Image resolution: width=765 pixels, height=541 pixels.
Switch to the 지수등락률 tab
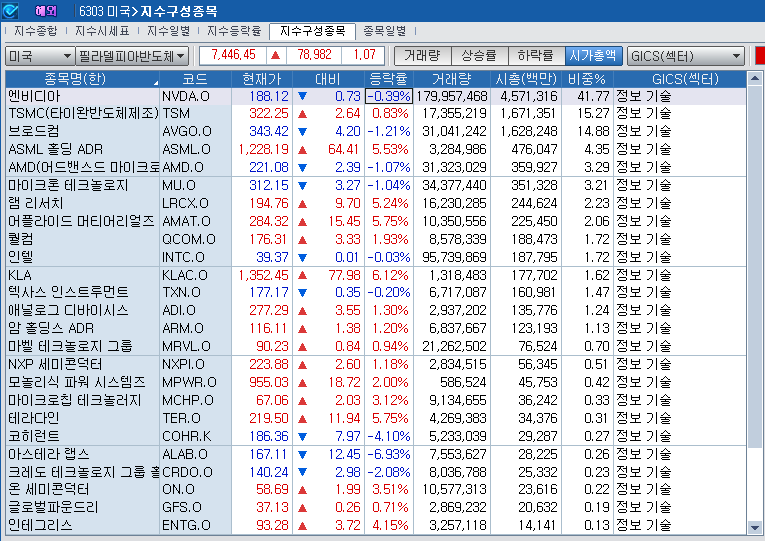click(234, 31)
